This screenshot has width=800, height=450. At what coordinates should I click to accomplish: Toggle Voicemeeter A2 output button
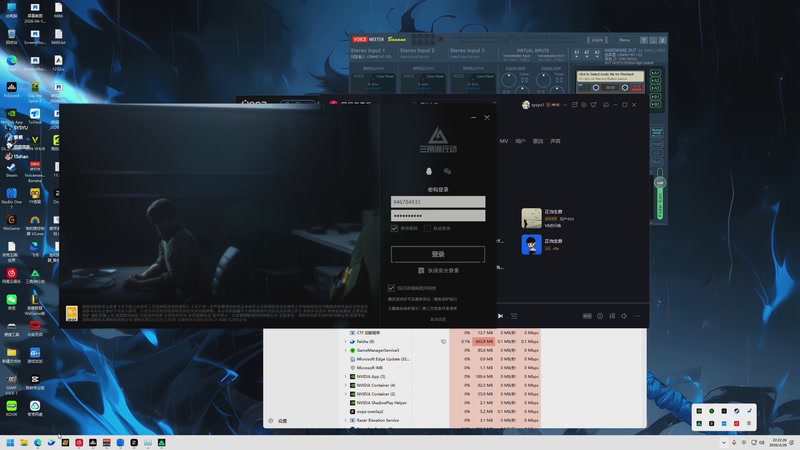656,81
